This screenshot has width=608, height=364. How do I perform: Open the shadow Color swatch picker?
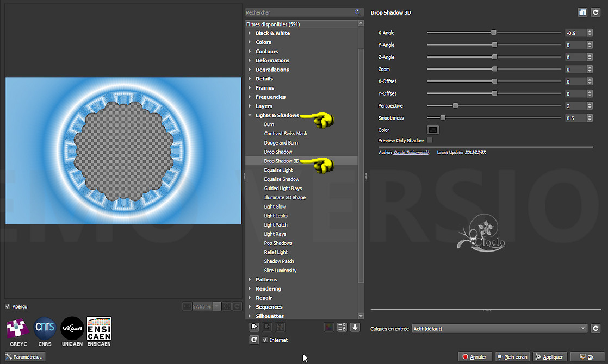tap(433, 130)
